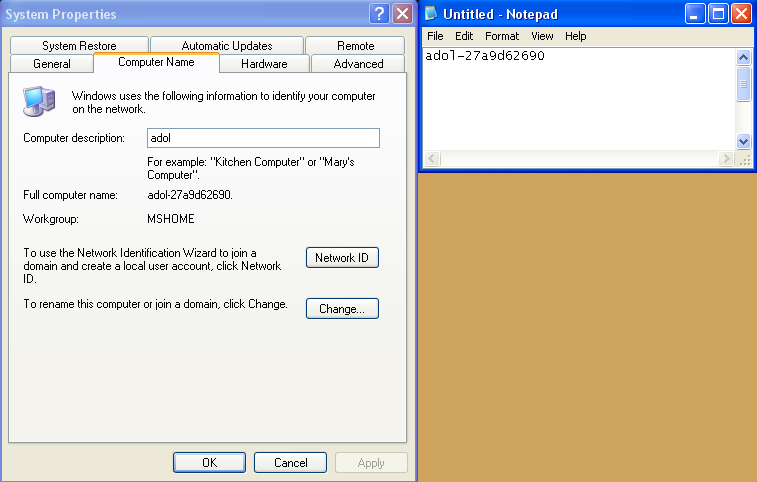
Task: Click the Computer description input field
Action: [263, 138]
